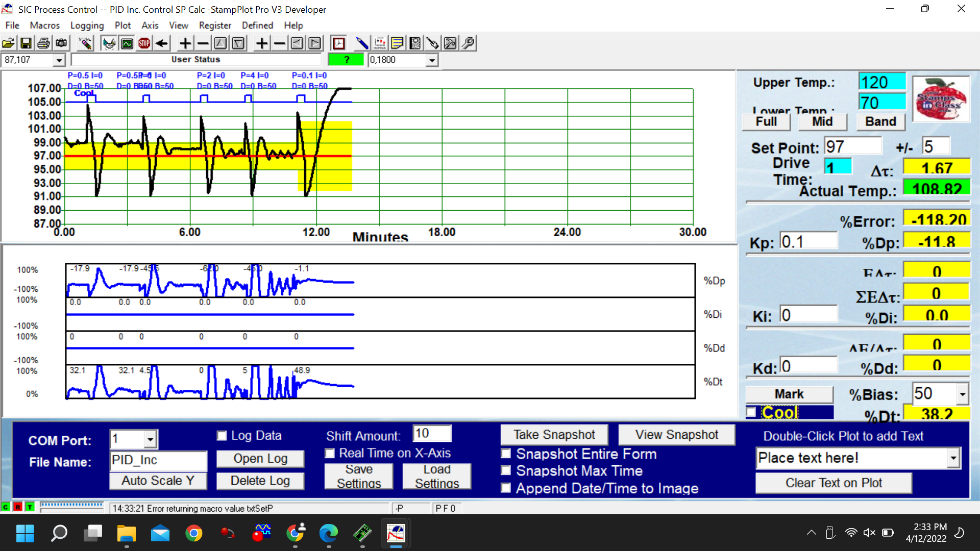Expand the 0,1800 time range dropdown
Viewport: 980px width, 551px height.
pos(432,60)
